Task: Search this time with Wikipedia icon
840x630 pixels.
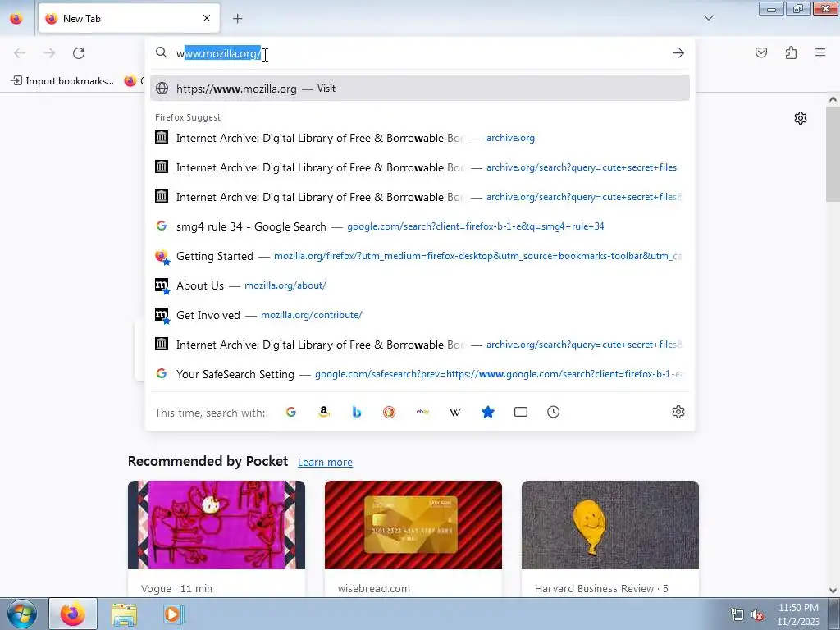Action: click(x=455, y=412)
